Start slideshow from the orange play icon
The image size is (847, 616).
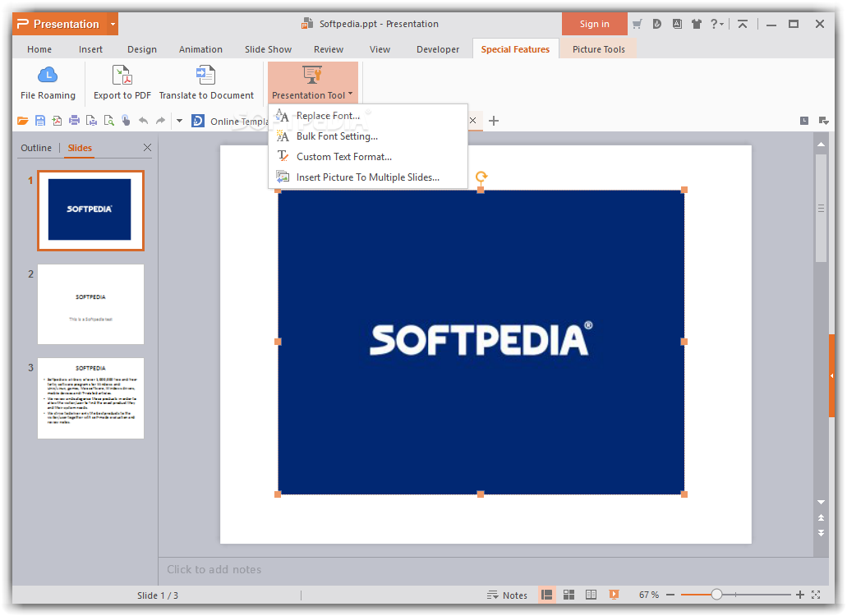[x=614, y=595]
